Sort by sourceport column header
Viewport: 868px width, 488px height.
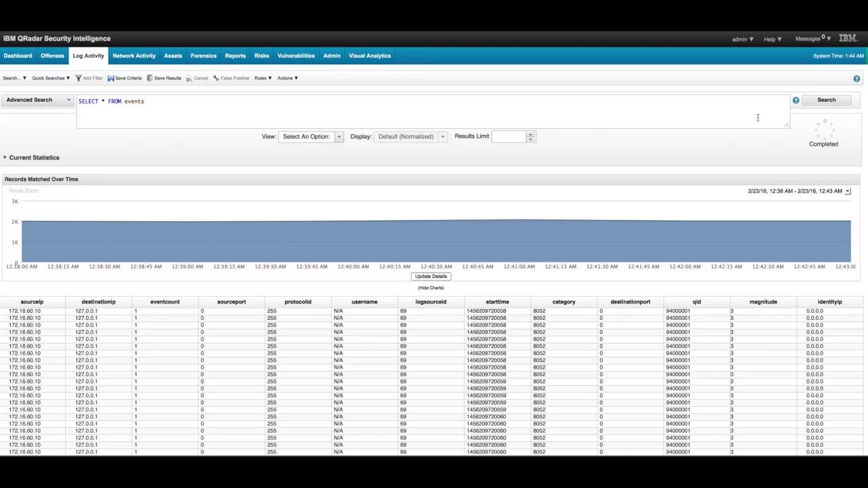coord(231,302)
